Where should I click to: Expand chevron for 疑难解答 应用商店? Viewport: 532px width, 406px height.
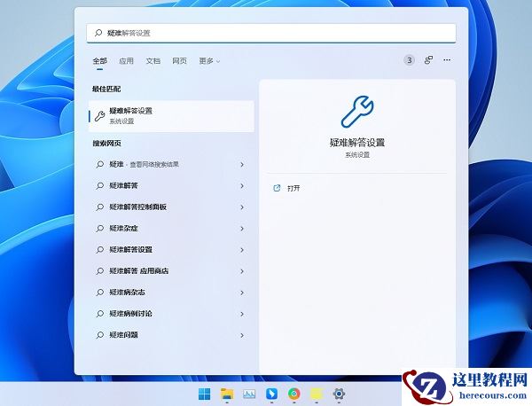(x=242, y=271)
